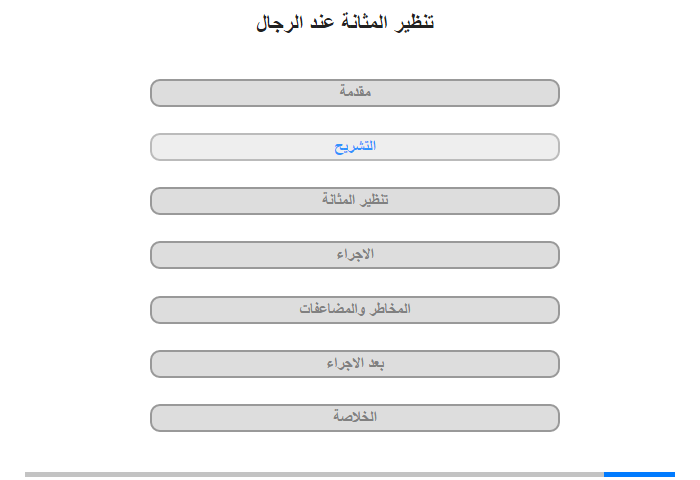This screenshot has width=700, height=480.
Task: Select the Risks and Complications topic
Action: 354,310
